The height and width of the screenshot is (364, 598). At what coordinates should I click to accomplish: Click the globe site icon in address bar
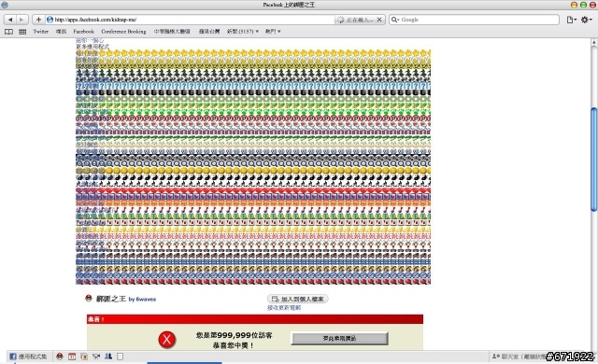(50, 20)
